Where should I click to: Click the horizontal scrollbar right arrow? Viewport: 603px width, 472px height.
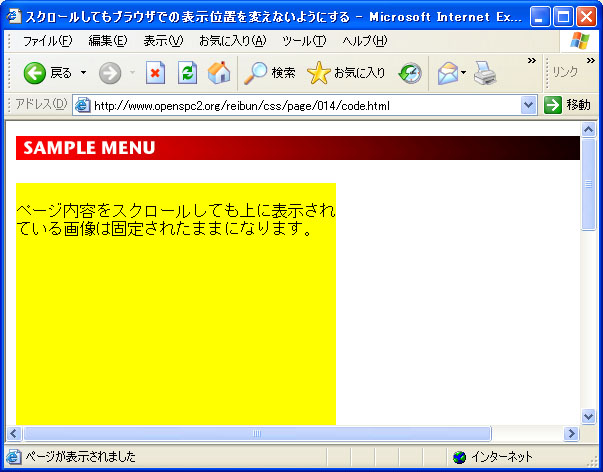pyautogui.click(x=571, y=434)
